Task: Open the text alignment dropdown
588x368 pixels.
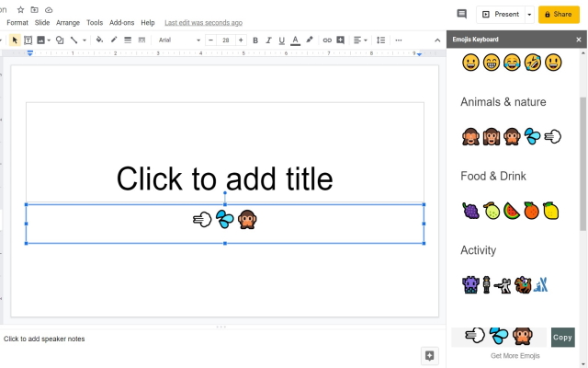Action: tap(360, 40)
